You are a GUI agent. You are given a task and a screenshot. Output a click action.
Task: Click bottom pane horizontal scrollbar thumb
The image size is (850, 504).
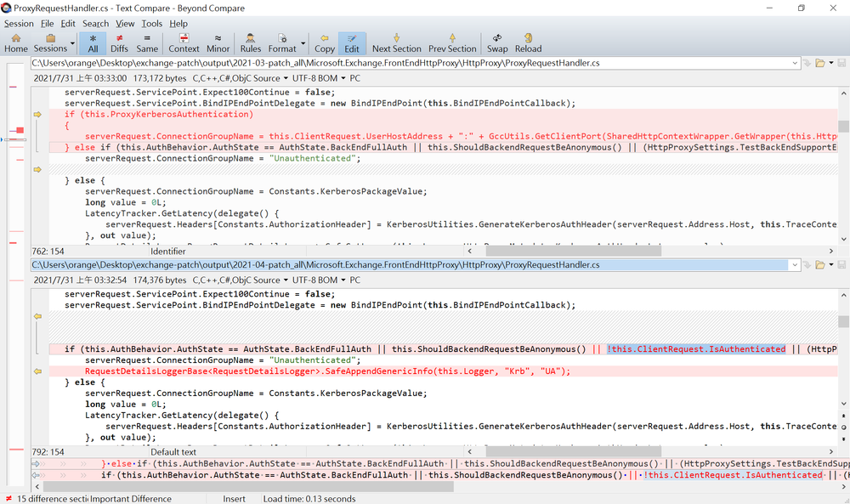(x=573, y=451)
